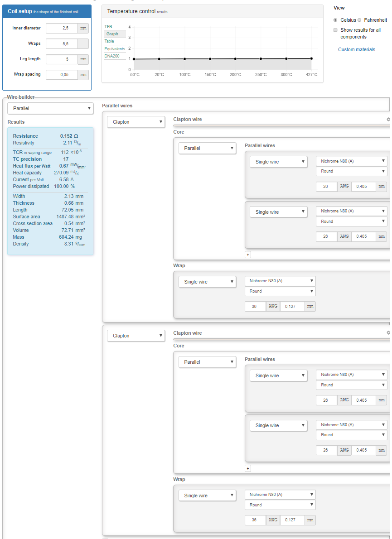392x539 pixels.
Task: Open the Wire builder Parallel type dropdown
Action: click(50, 108)
